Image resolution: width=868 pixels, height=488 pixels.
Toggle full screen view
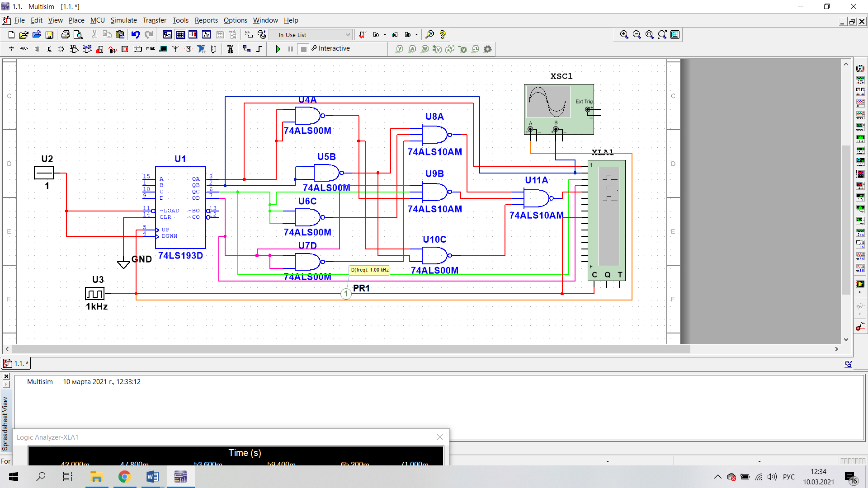(675, 35)
